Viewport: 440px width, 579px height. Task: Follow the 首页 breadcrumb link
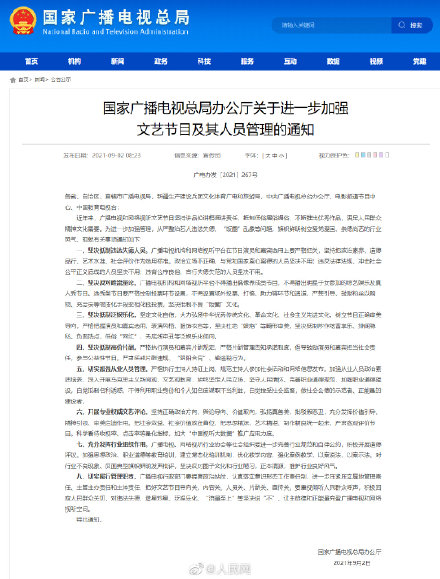click(x=23, y=80)
